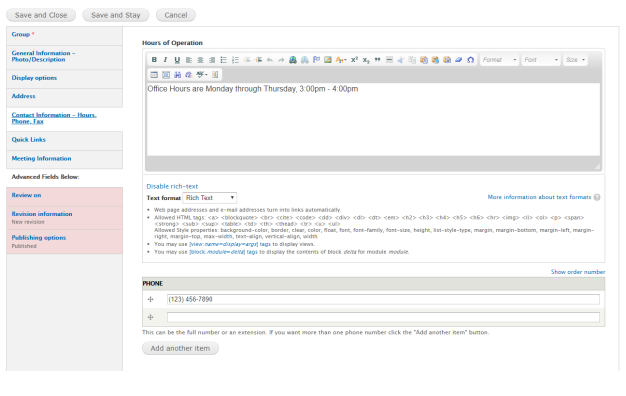Open the Format dropdown
The height and width of the screenshot is (396, 626).
click(x=499, y=60)
